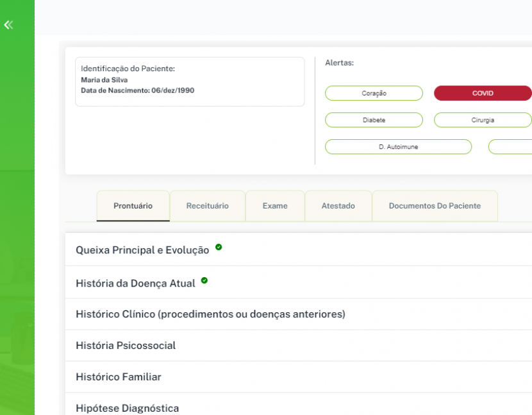Switch to the Prontuário tab
This screenshot has width=532, height=415.
(133, 206)
